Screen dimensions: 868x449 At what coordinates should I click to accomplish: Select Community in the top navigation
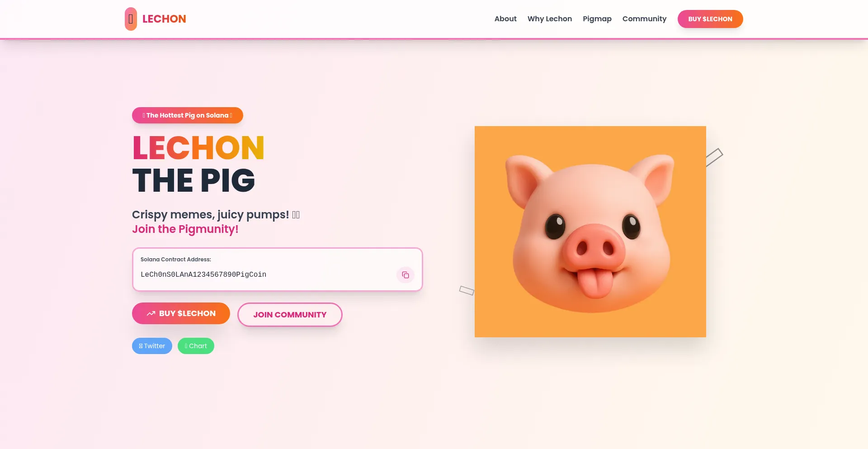point(644,19)
